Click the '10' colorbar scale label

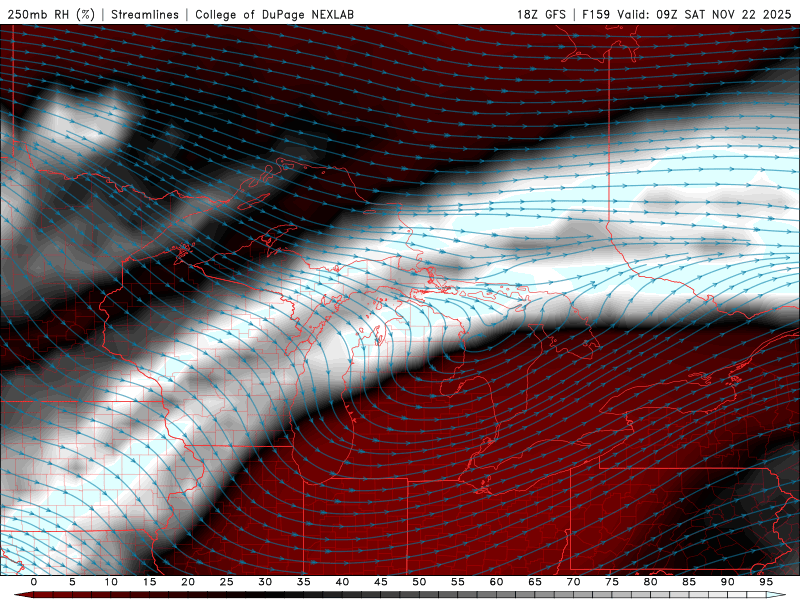coord(111,582)
